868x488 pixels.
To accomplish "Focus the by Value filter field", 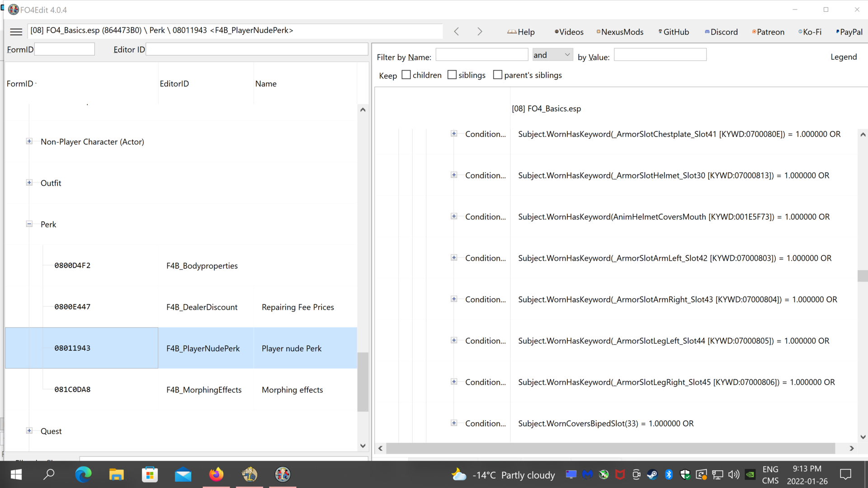I will 660,55.
